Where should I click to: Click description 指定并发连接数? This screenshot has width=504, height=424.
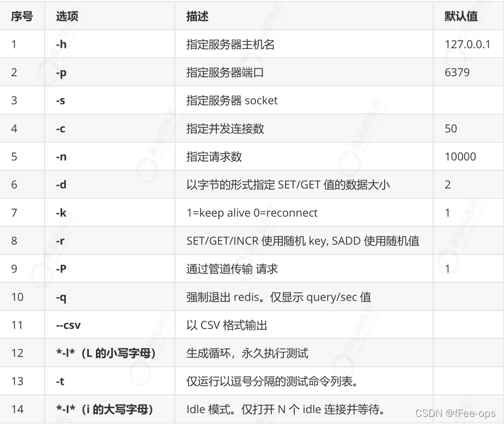225,128
